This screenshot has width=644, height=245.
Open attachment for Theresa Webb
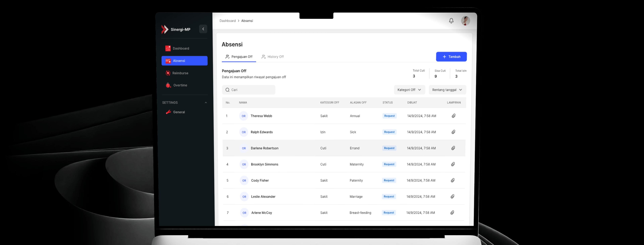point(453,116)
